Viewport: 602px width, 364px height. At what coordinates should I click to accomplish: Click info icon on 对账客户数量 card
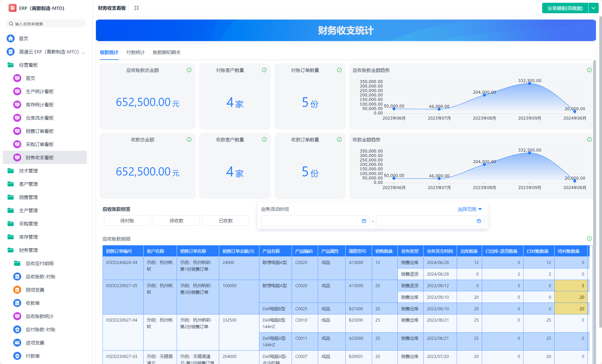pyautogui.click(x=264, y=70)
